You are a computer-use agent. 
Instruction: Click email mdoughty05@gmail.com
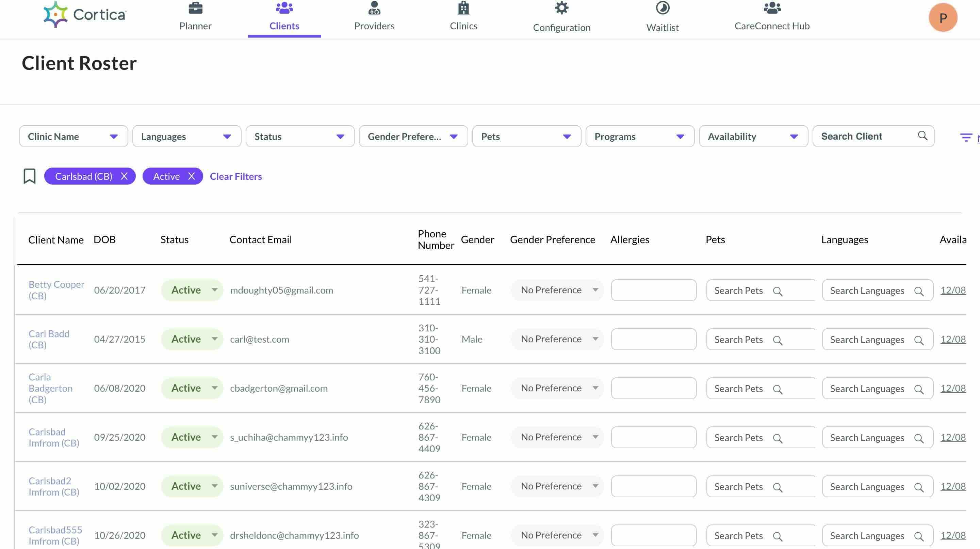point(281,290)
